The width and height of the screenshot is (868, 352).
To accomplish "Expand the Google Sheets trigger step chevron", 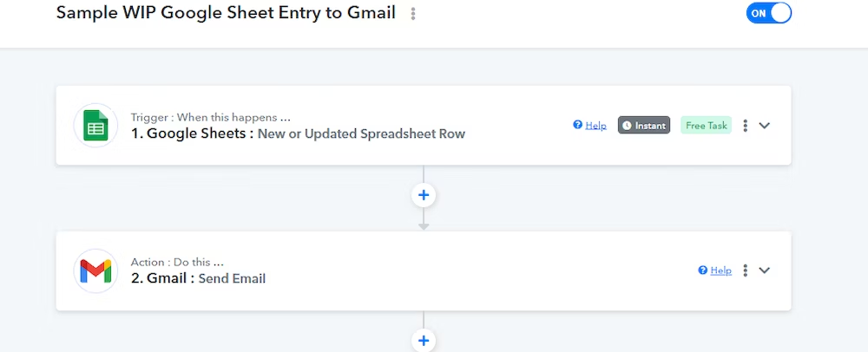I will coord(765,126).
